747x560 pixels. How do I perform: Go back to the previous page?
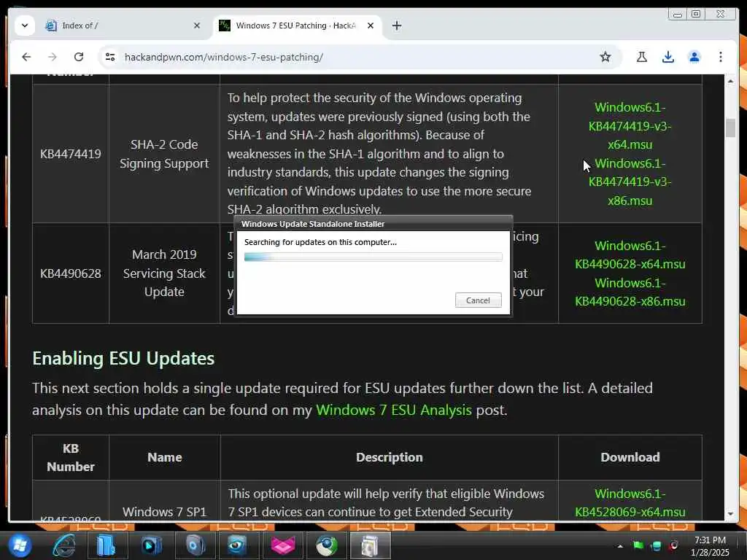coord(26,57)
